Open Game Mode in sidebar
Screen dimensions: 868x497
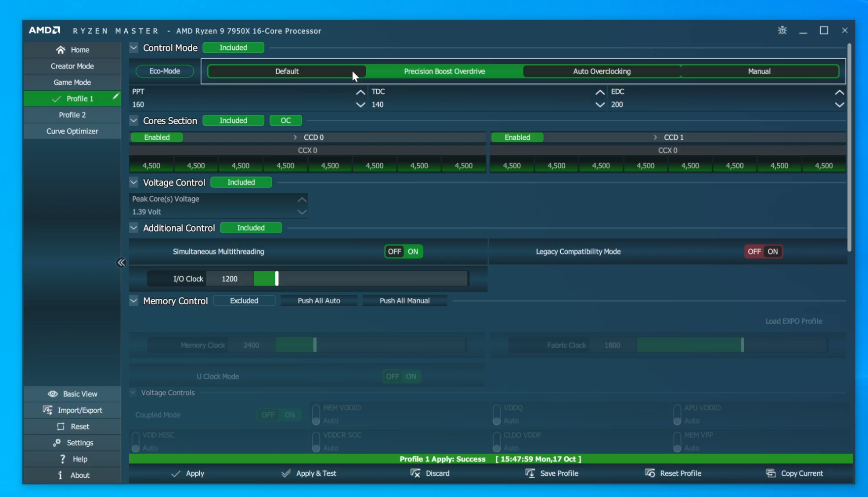point(72,82)
